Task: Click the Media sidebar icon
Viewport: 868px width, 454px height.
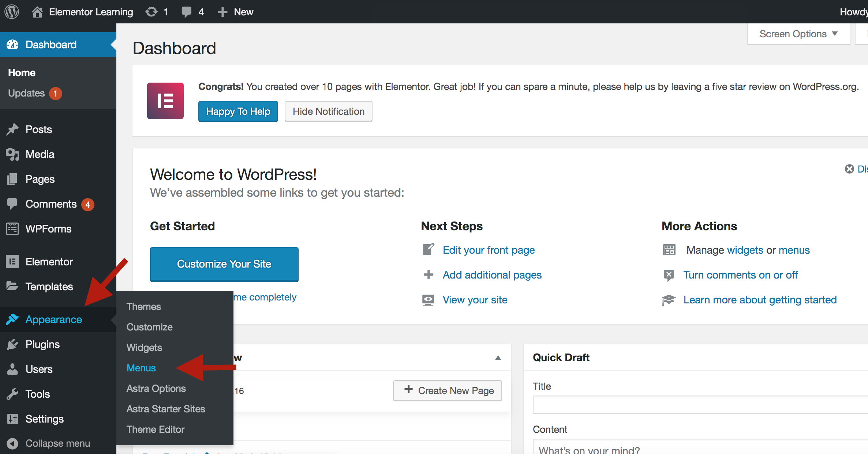Action: pos(12,154)
